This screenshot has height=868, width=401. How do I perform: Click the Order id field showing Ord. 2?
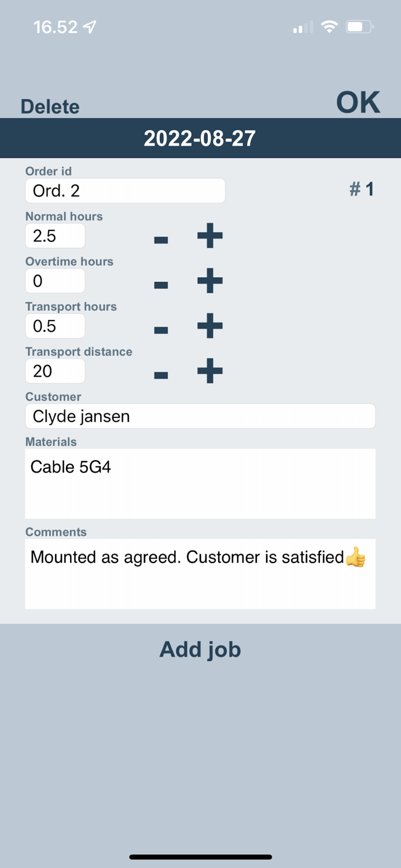click(x=125, y=190)
